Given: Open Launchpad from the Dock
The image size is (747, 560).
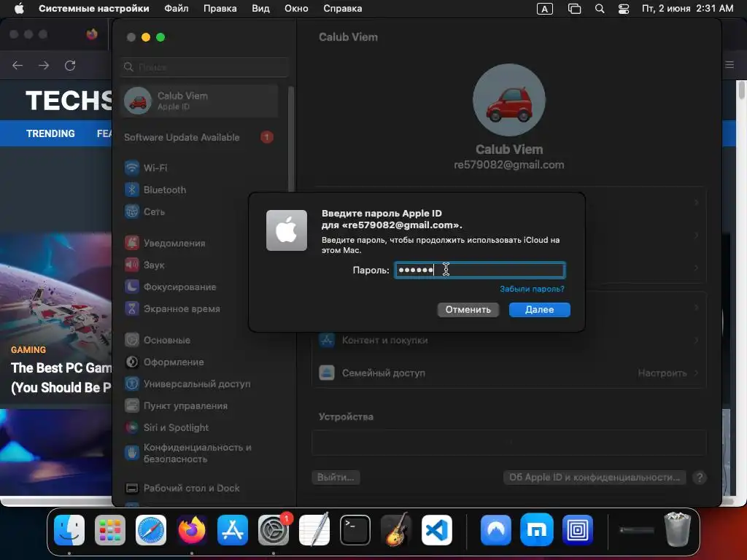Looking at the screenshot, I should pos(110,529).
